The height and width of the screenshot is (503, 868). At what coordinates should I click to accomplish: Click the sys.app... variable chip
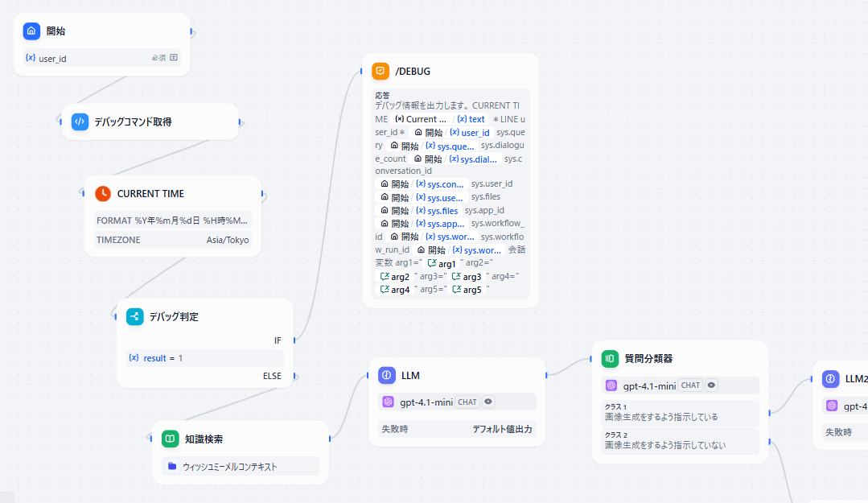pyautogui.click(x=441, y=224)
